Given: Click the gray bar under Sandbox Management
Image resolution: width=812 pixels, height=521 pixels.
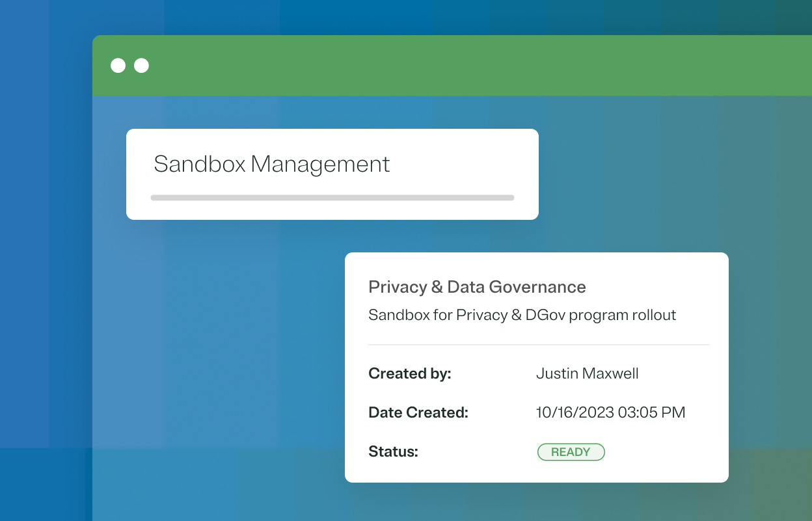Looking at the screenshot, I should [x=332, y=198].
